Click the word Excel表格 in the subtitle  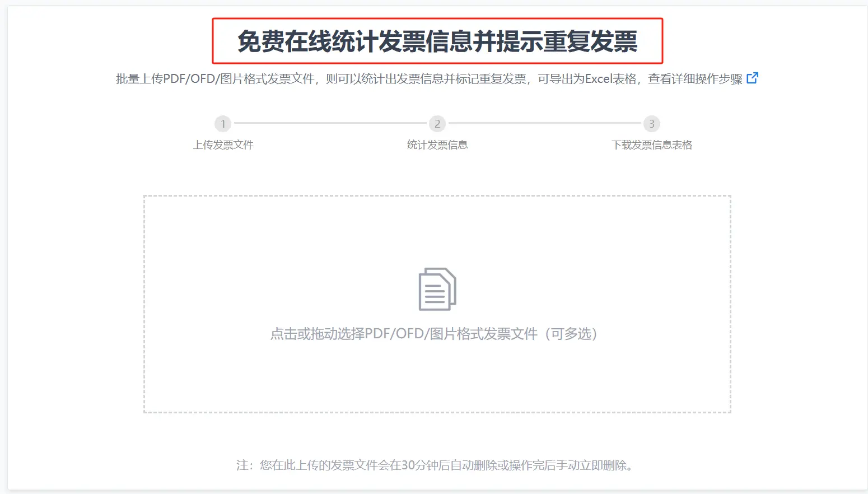click(610, 79)
